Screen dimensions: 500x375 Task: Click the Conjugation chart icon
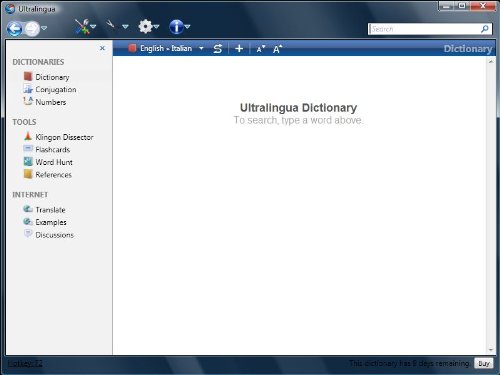pyautogui.click(x=28, y=89)
